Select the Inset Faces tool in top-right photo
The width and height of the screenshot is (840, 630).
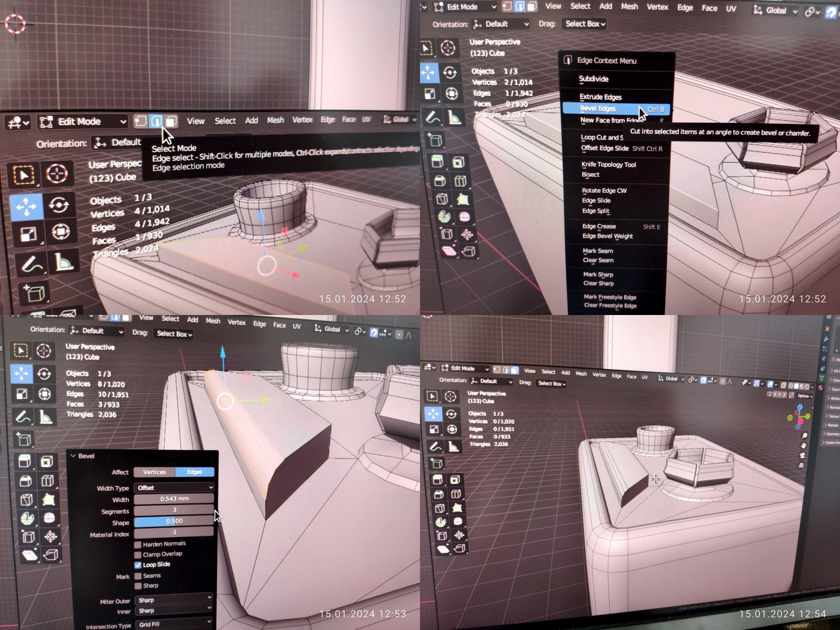click(458, 162)
